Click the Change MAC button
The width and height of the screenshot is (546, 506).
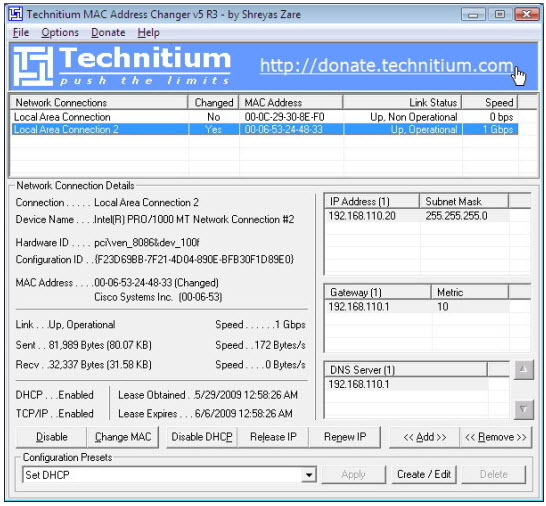tap(123, 437)
